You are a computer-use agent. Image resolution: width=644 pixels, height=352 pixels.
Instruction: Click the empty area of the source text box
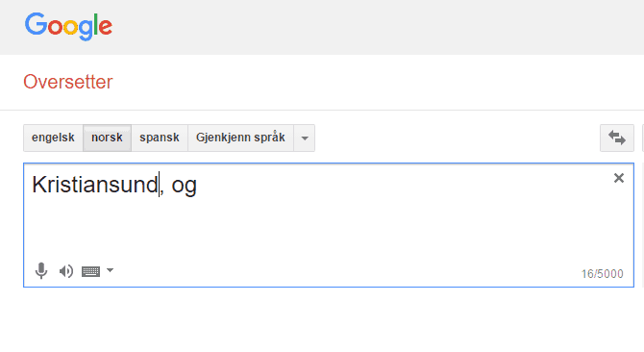[329, 230]
